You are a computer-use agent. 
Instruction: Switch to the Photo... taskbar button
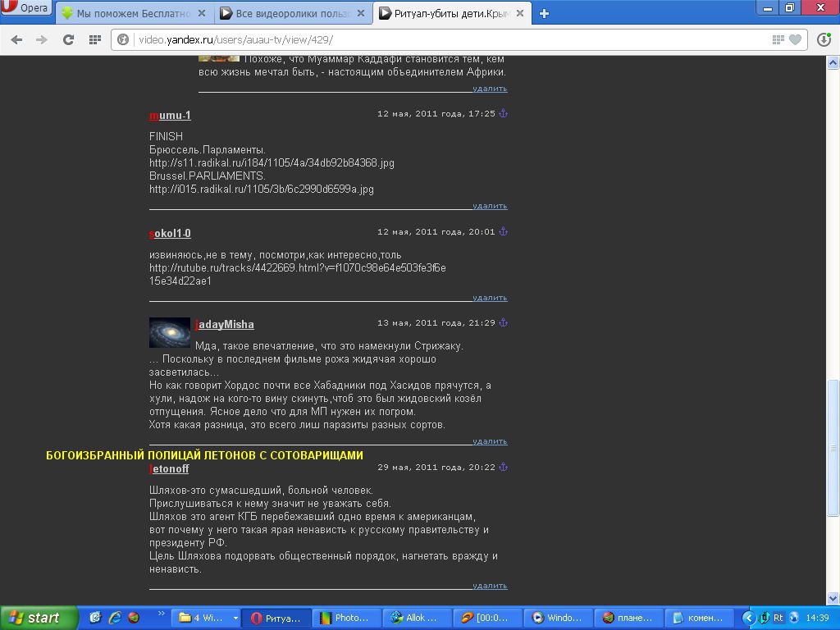(x=347, y=619)
